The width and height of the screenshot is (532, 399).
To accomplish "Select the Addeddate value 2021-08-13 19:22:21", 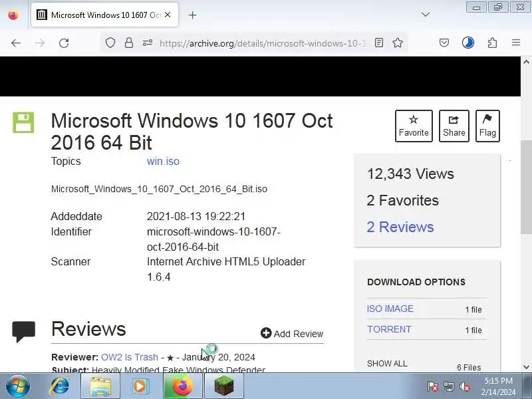I will point(196,217).
